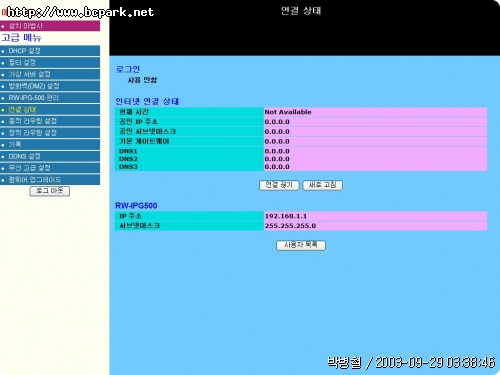Image resolution: width=500 pixels, height=375 pixels.
Task: Select the 0.0.0.0 value for 공인 IP 주소
Action: pos(277,122)
